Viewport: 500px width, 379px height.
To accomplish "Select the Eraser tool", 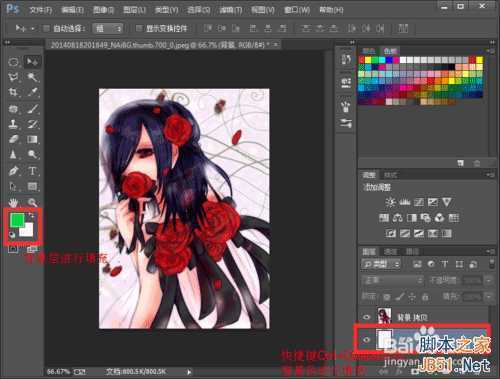I will click(13, 139).
